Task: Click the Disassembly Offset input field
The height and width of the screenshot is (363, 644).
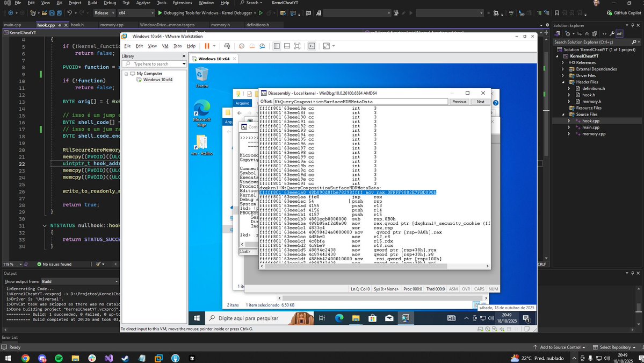Action: click(360, 102)
